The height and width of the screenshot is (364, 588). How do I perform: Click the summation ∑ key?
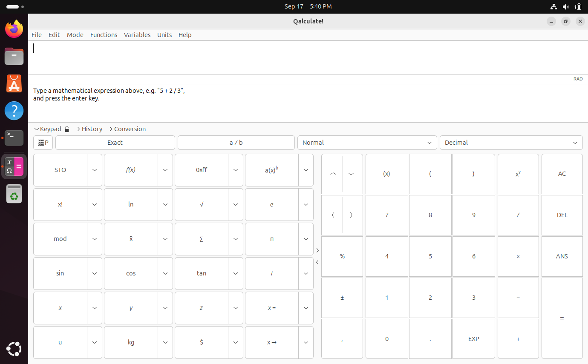201,239
